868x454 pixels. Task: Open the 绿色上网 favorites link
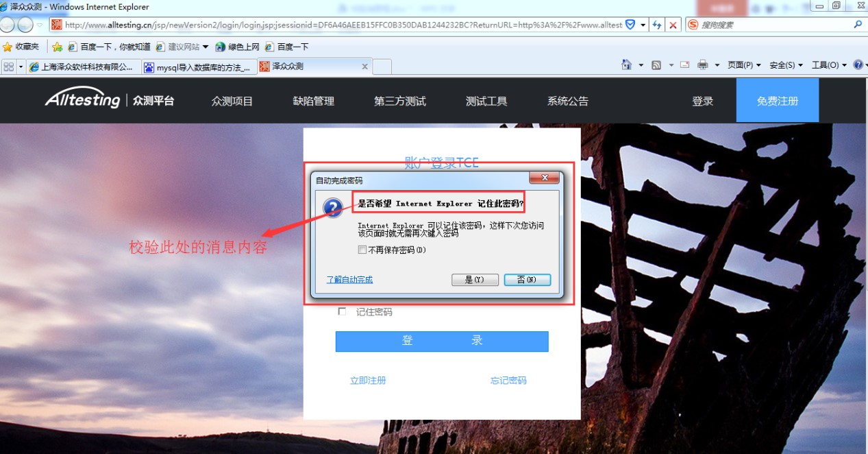[x=237, y=47]
